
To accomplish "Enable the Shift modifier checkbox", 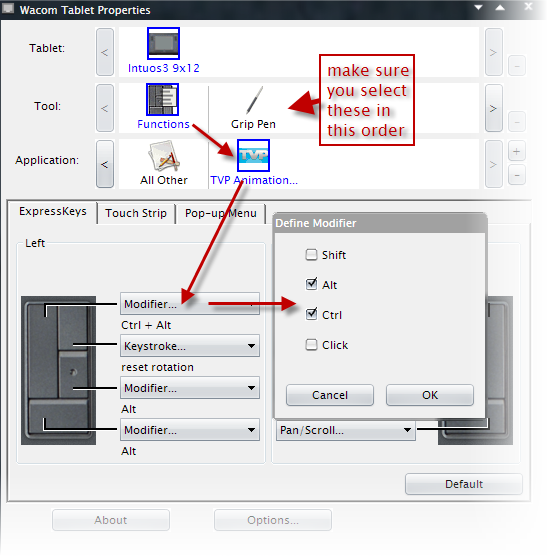I will [x=311, y=255].
